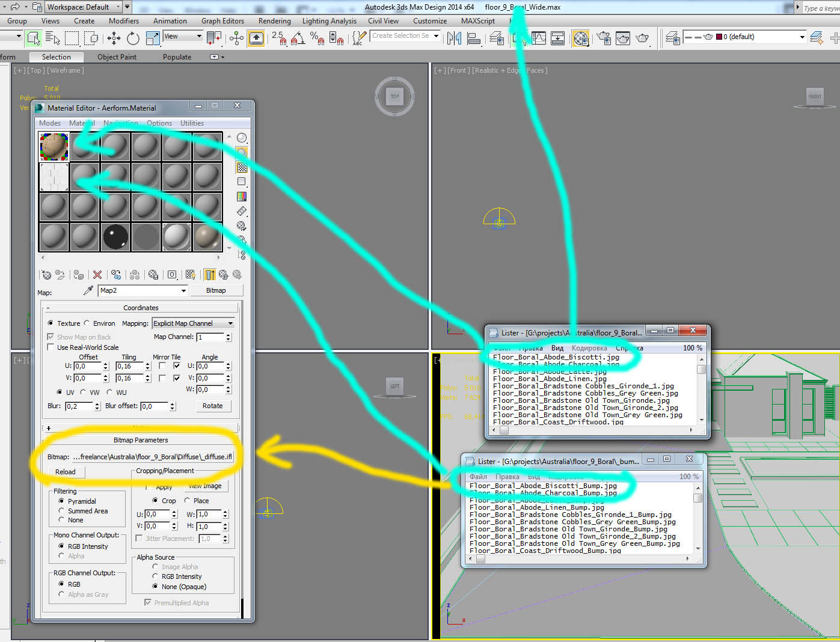Toggle Show Shaded Material in Viewport
Viewport: 840px width, 642px height.
pos(191,275)
